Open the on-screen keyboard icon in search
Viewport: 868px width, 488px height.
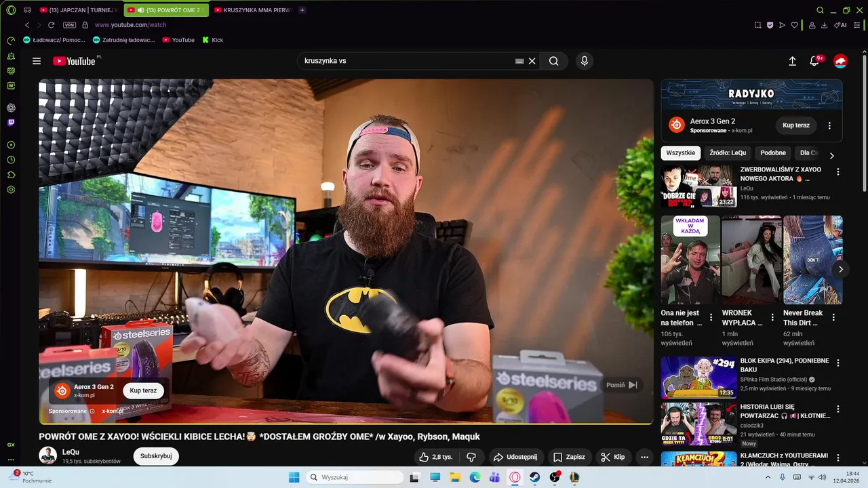point(519,61)
